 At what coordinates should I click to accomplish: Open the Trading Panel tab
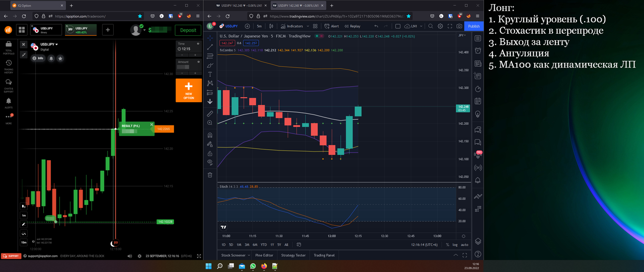click(324, 255)
